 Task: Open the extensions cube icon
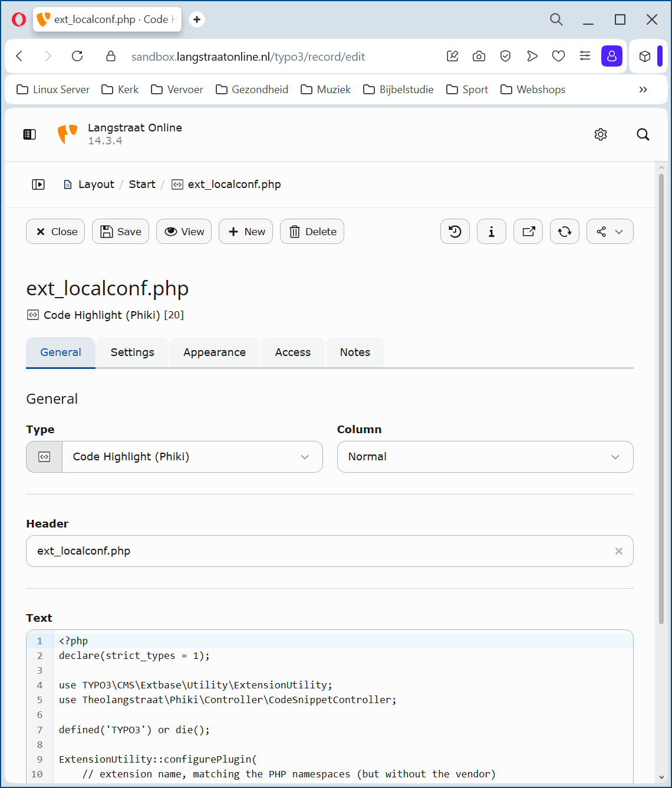(645, 56)
